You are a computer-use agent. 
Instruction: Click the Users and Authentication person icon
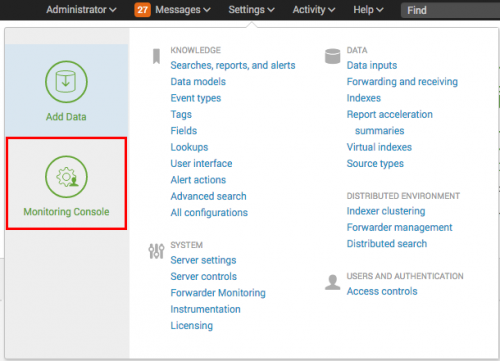332,282
